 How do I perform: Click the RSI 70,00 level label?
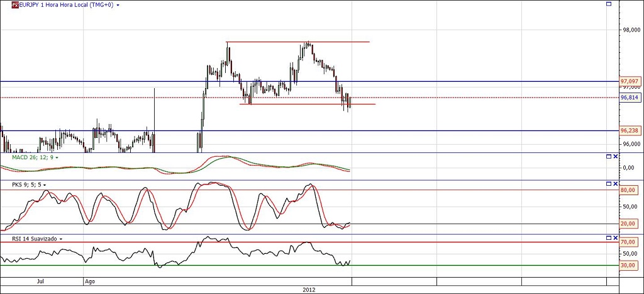pos(630,242)
